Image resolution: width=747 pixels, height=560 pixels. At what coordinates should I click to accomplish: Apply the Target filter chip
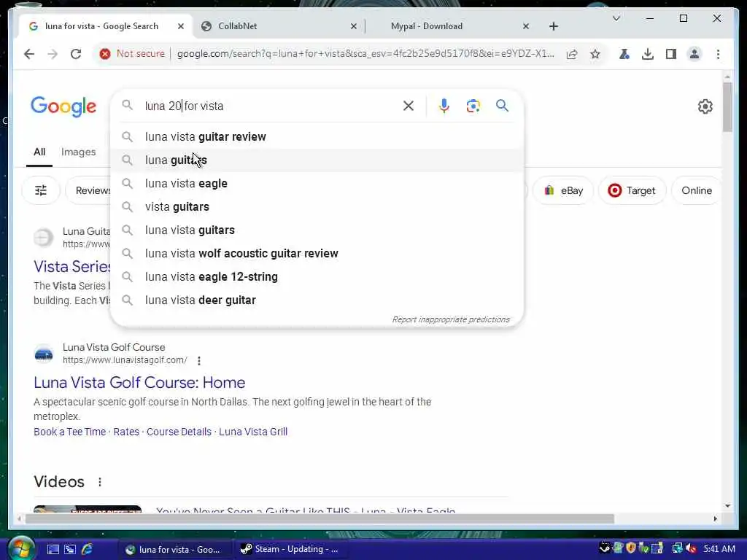point(632,190)
